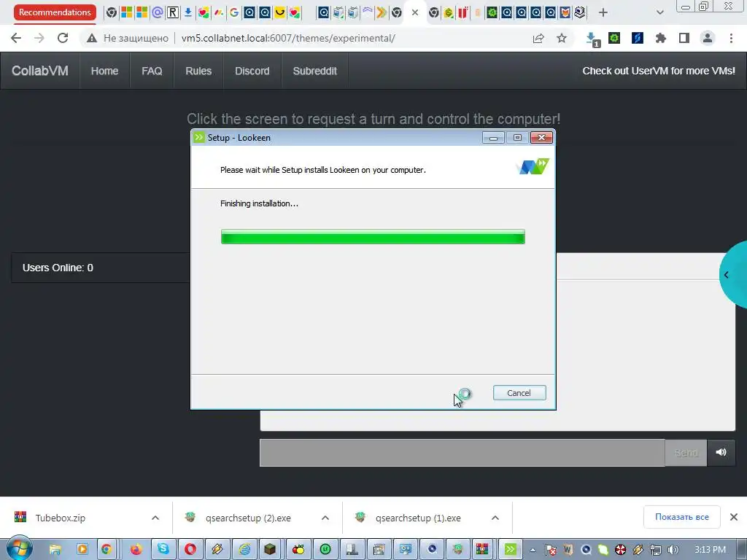
Task: Open the Action Center flag icon
Action: point(551,550)
